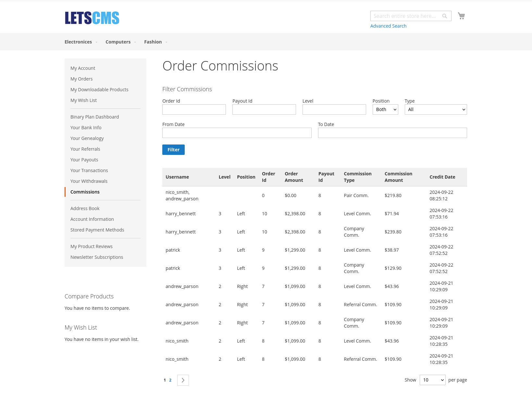Open the shopping cart icon

click(x=461, y=16)
